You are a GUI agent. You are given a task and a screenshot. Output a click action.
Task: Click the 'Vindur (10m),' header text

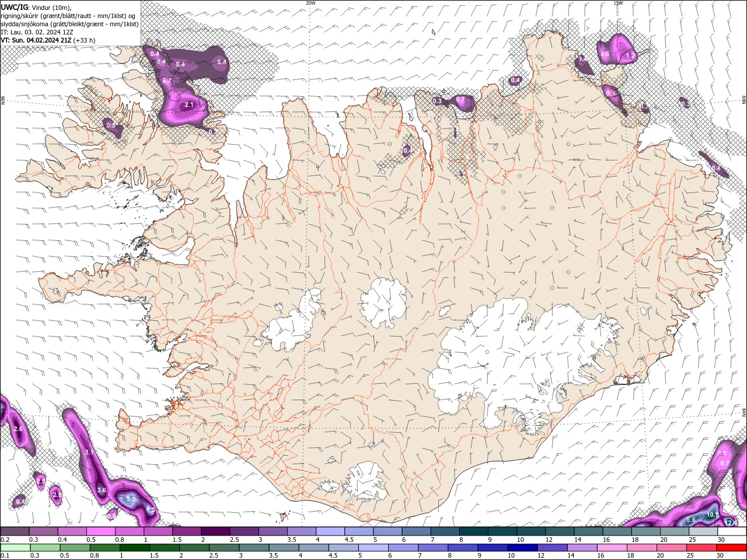52,7
